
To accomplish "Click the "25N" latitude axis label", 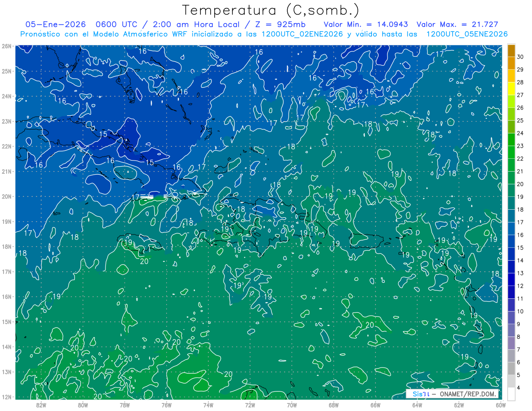I will [x=6, y=71].
